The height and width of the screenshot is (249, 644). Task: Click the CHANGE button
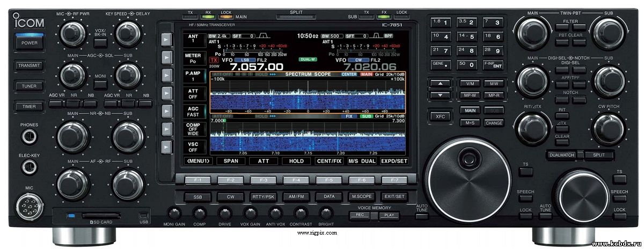pos(494,122)
